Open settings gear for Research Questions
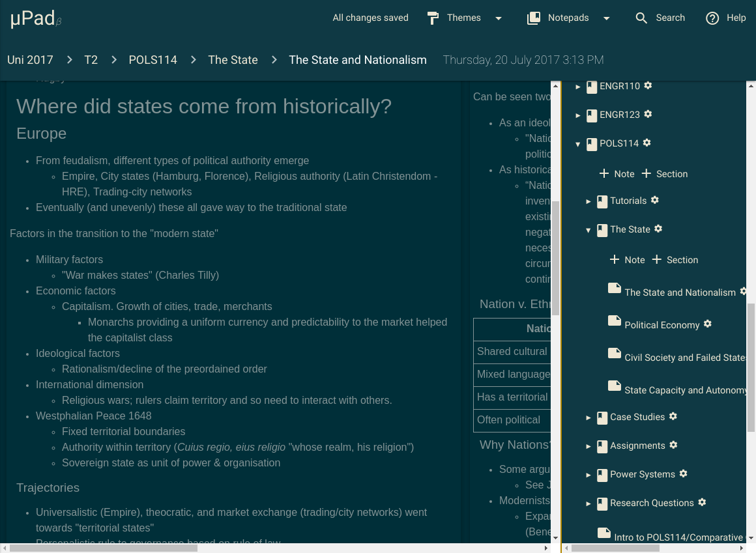The width and height of the screenshot is (756, 553). pyautogui.click(x=702, y=502)
